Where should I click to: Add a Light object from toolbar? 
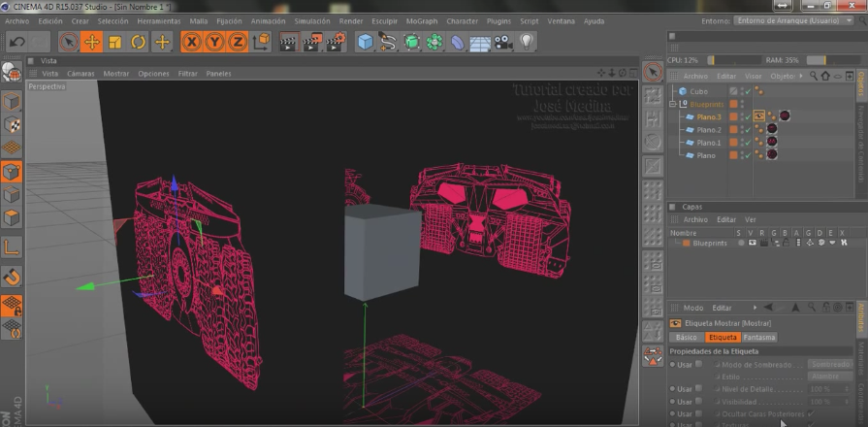point(527,41)
